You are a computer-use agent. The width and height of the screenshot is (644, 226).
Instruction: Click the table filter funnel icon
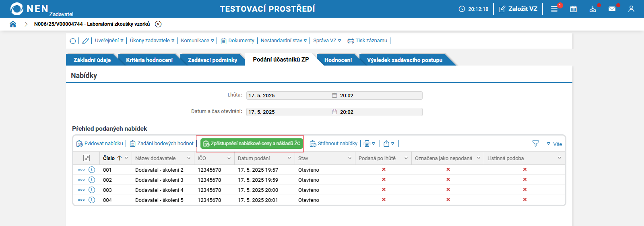click(x=536, y=144)
